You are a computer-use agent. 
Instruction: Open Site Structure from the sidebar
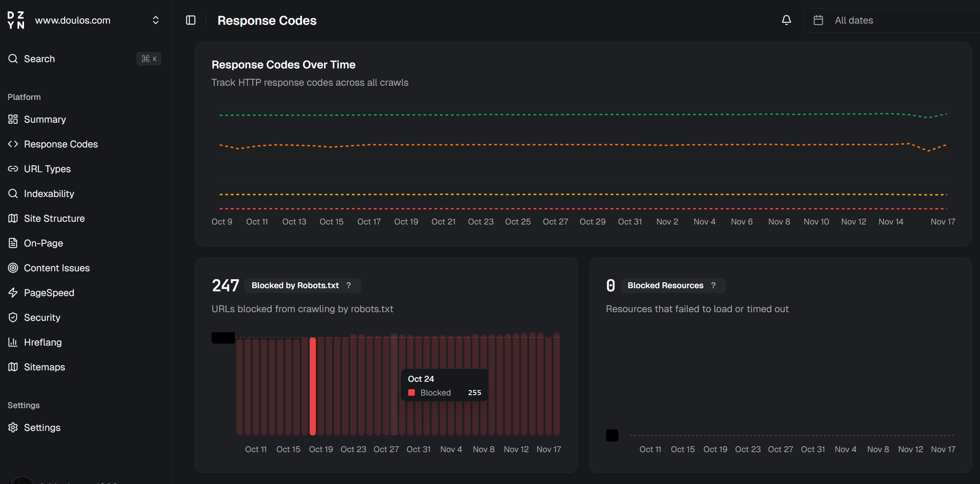click(x=13, y=218)
